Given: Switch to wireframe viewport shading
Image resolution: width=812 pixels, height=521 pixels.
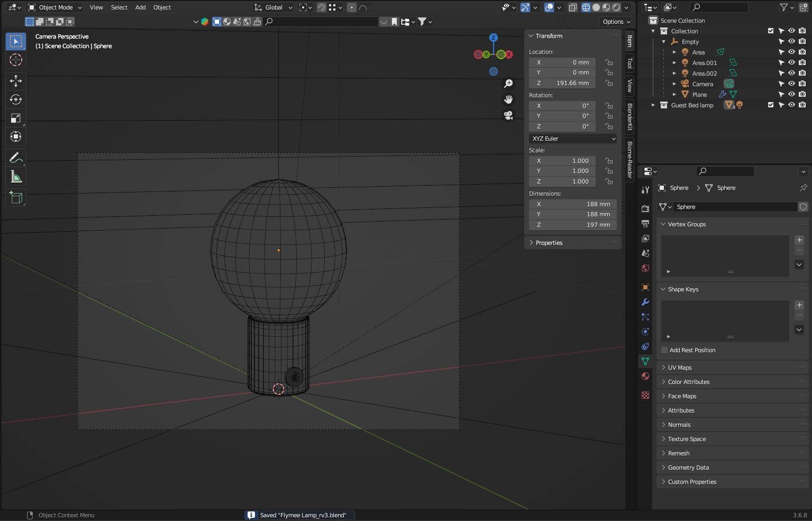Looking at the screenshot, I should 586,7.
